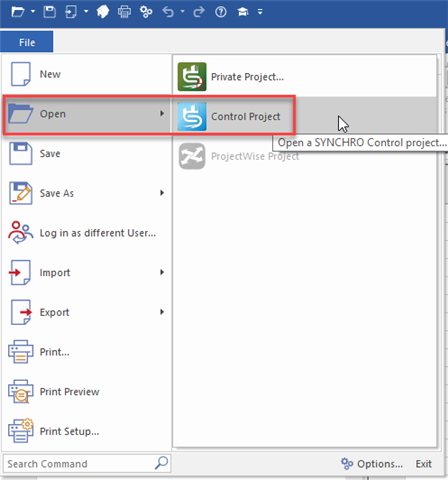This screenshot has height=480, width=448.
Task: Open help via the question mark icon
Action: pyautogui.click(x=221, y=12)
